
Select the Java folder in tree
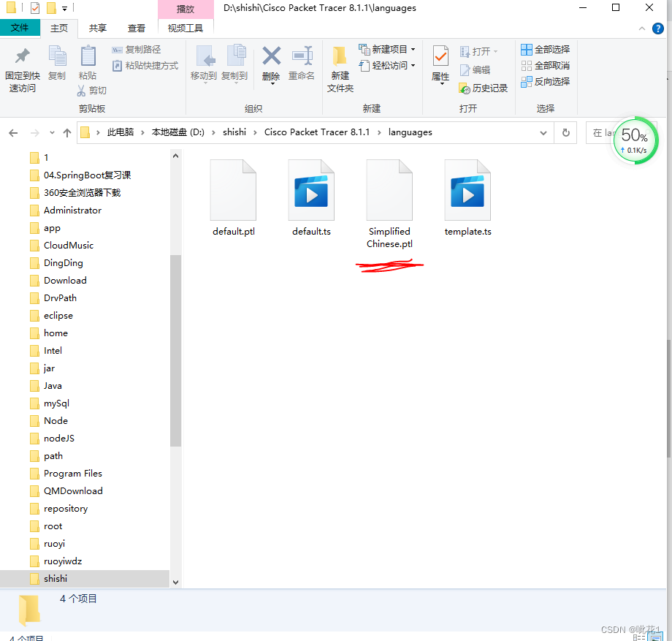click(53, 386)
